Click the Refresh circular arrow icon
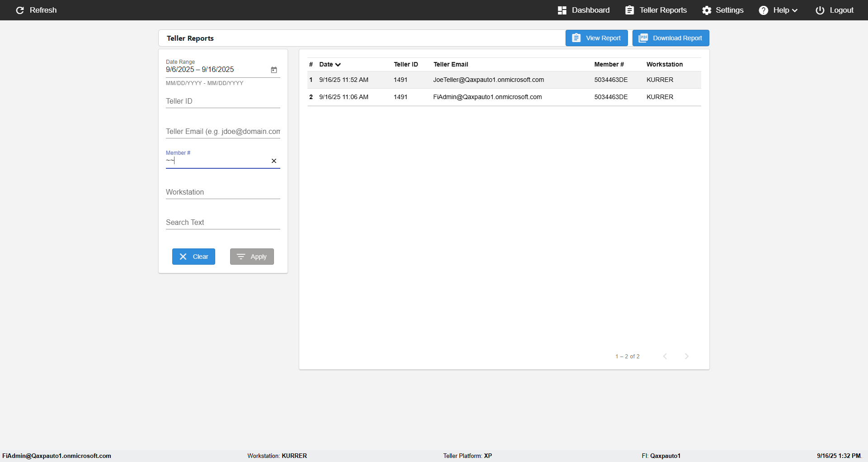Image resolution: width=868 pixels, height=462 pixels. [x=20, y=10]
